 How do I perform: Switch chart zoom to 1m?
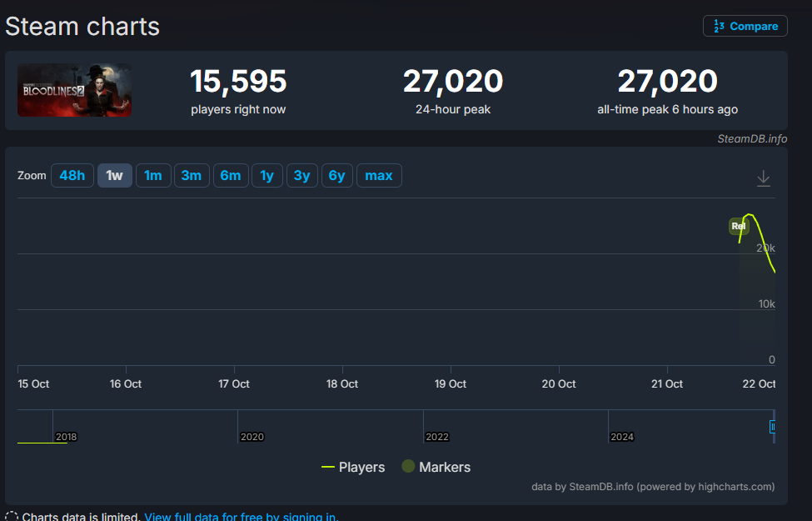click(152, 175)
